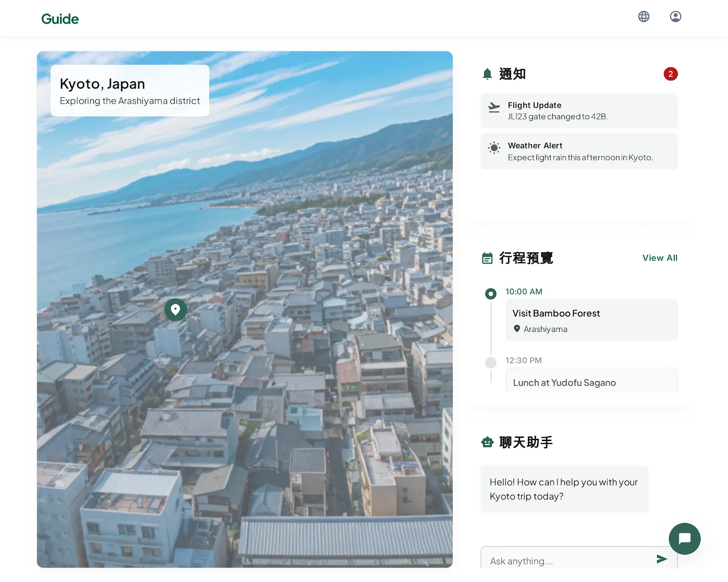Click the '12:30 PM' time label

pos(524,360)
